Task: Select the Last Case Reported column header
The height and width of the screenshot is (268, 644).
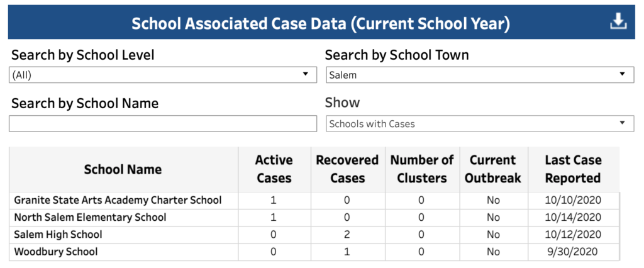Action: point(573,169)
